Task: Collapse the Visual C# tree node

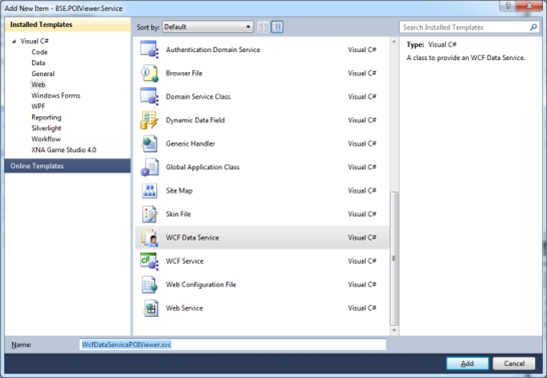Action: [14, 41]
